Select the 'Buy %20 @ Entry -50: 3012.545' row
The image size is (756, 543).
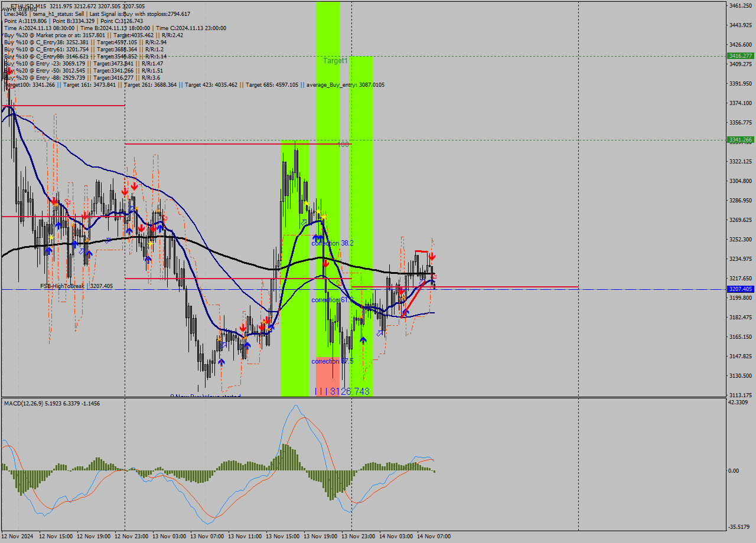(x=83, y=70)
